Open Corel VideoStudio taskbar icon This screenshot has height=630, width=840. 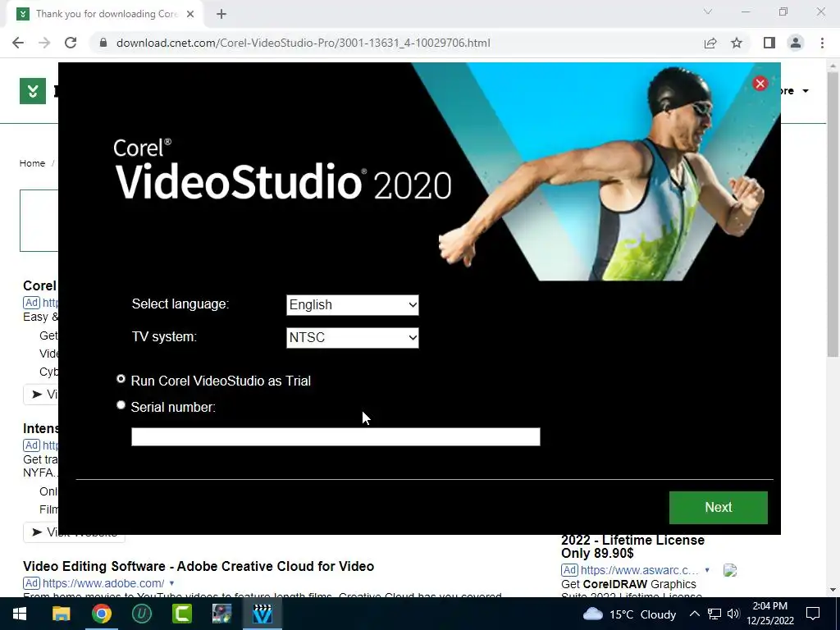pos(262,614)
